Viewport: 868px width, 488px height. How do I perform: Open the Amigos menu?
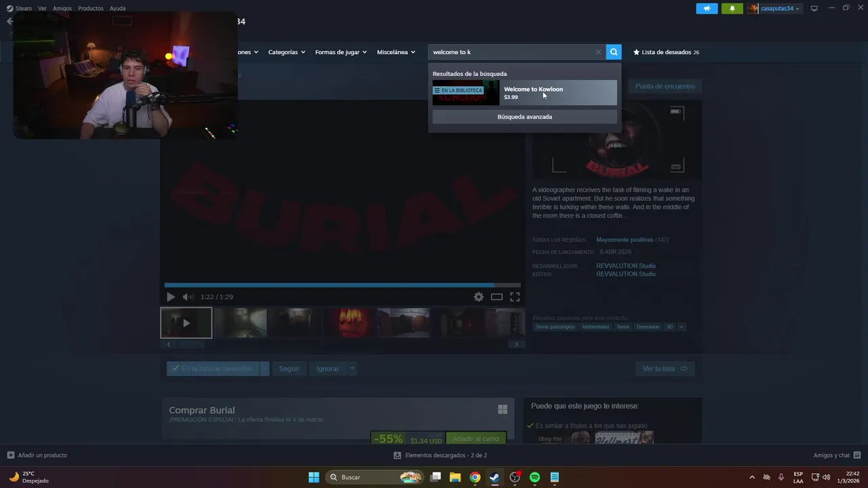(x=62, y=8)
